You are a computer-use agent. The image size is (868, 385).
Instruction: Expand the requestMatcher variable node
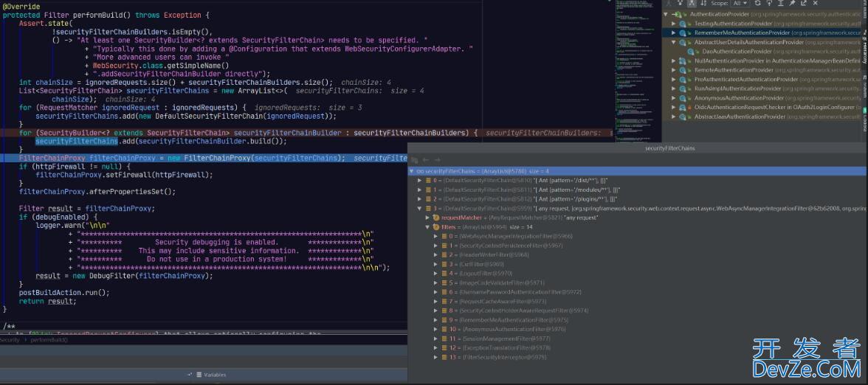[x=427, y=218]
